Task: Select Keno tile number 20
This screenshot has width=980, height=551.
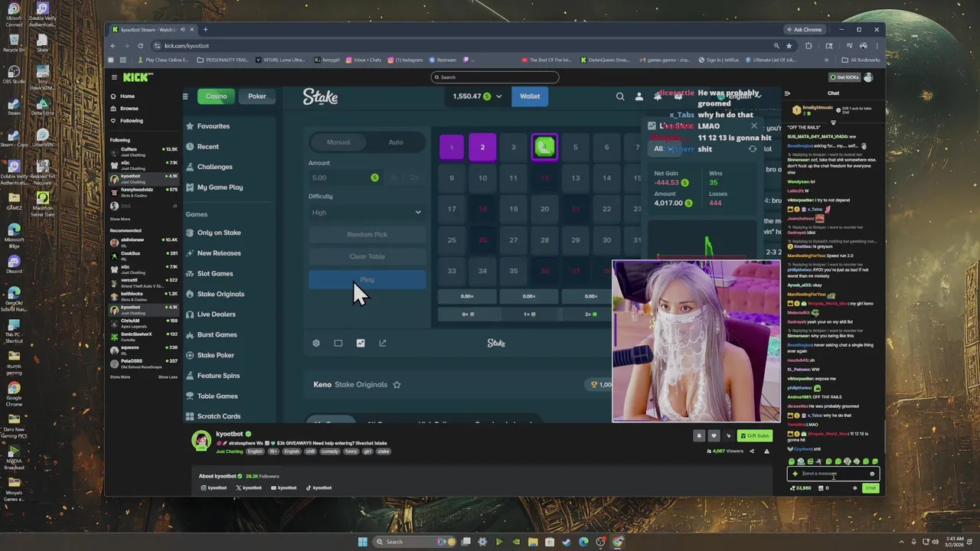Action: click(x=544, y=209)
